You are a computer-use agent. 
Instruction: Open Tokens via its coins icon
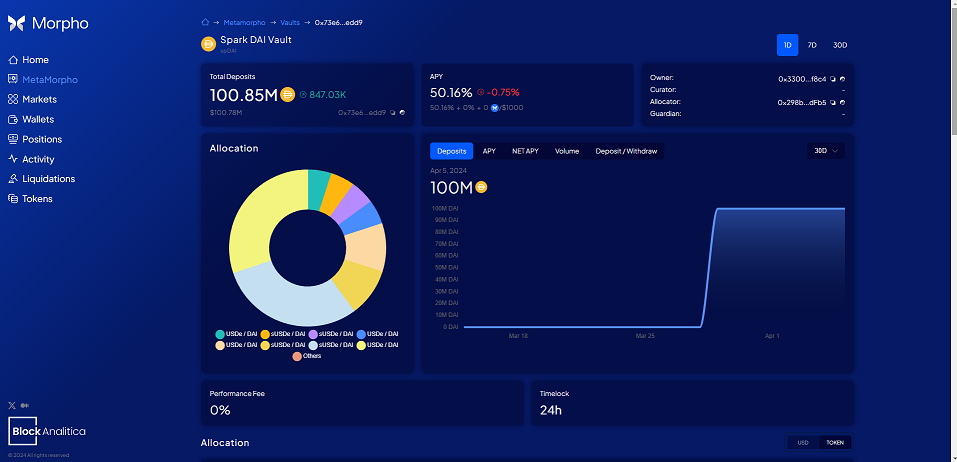(13, 198)
